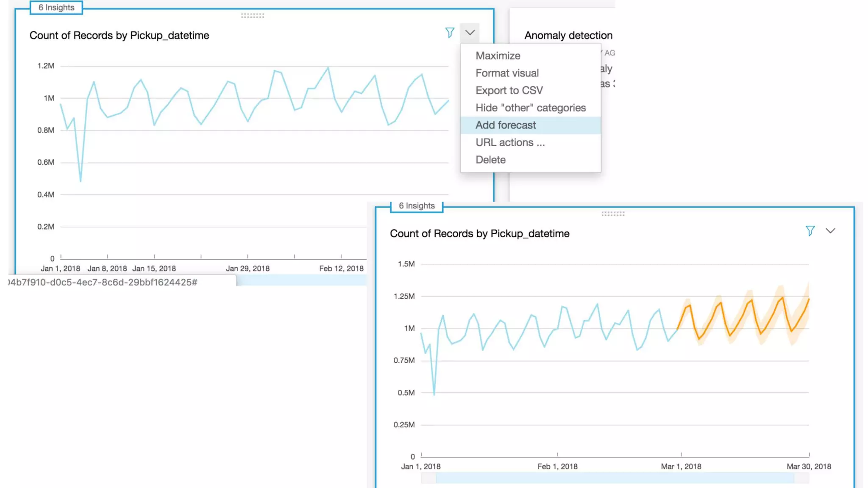Collapse the top visual's menu chevron

pos(470,33)
